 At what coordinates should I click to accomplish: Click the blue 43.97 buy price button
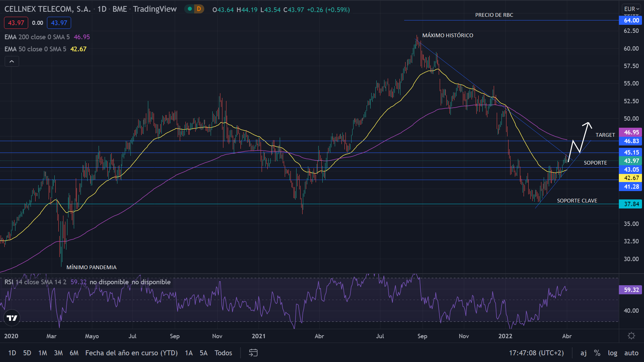coord(59,23)
